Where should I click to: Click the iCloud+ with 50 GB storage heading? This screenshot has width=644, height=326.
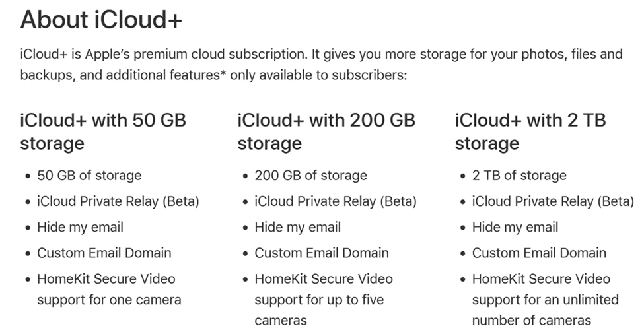click(x=103, y=132)
